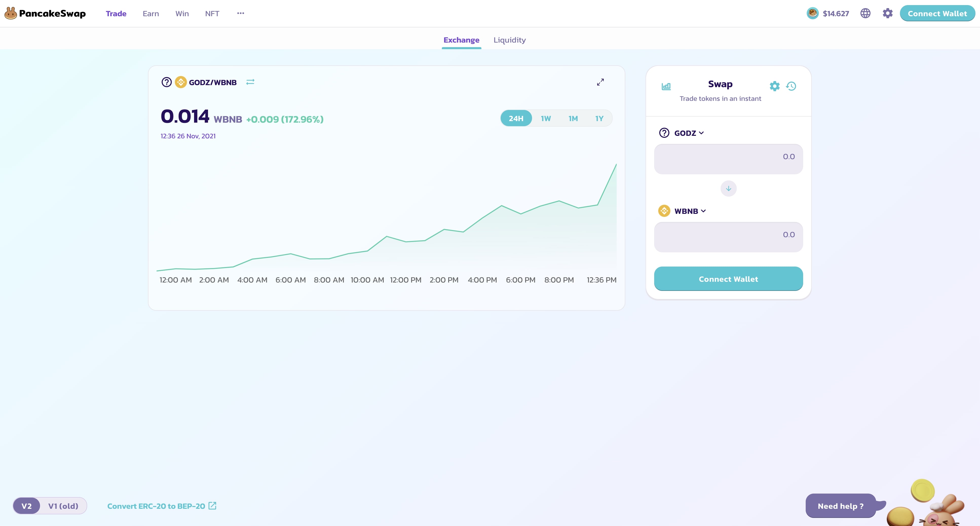Open global settings gear in the header
This screenshot has height=526, width=980.
(x=887, y=13)
